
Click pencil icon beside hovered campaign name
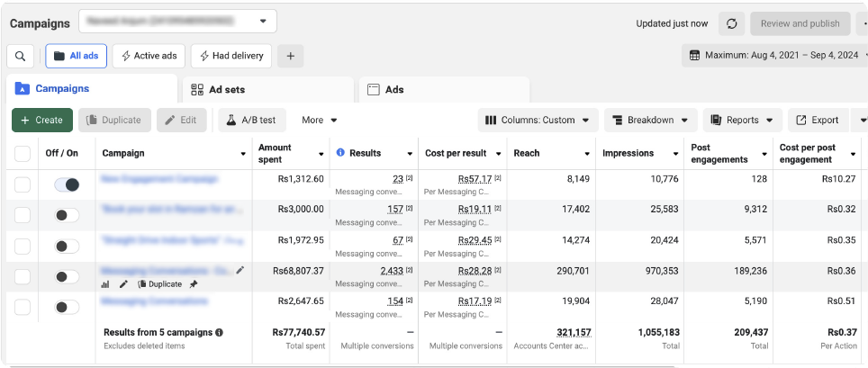(x=240, y=270)
